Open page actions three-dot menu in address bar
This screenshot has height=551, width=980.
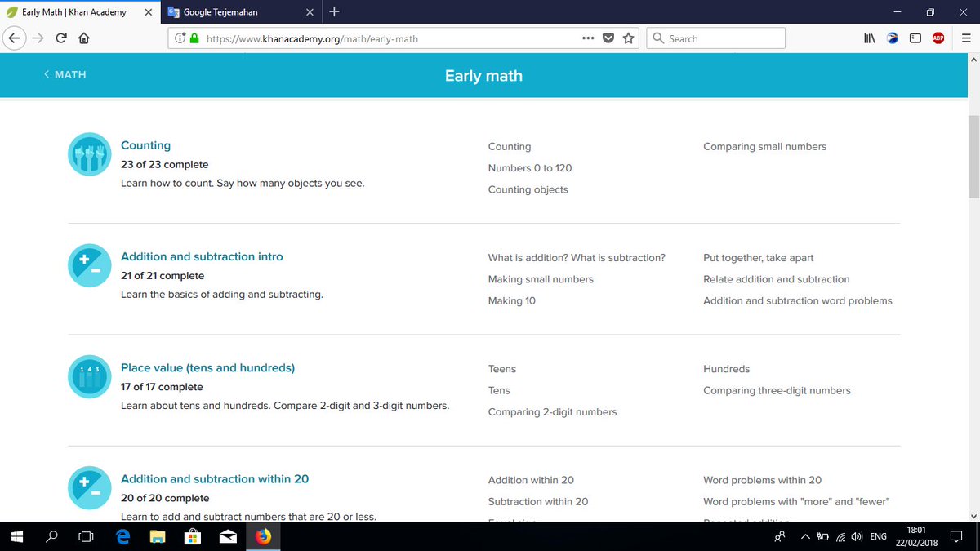[x=588, y=38]
